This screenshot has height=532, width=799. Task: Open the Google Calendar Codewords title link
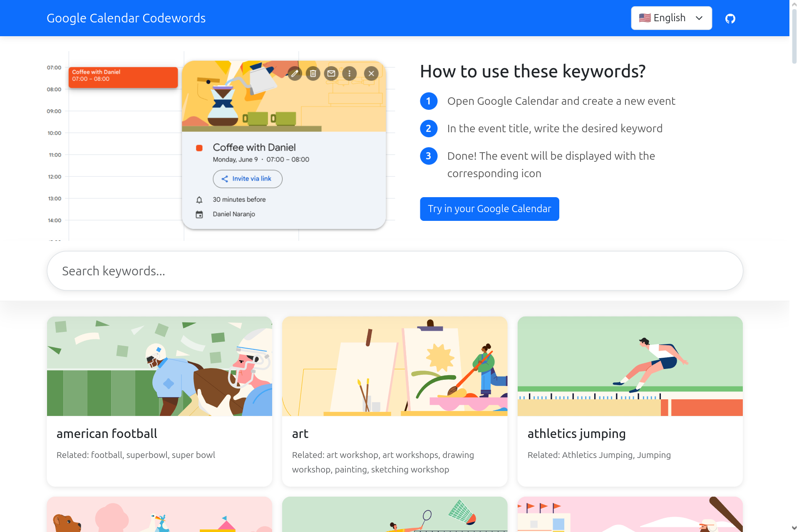pyautogui.click(x=126, y=18)
